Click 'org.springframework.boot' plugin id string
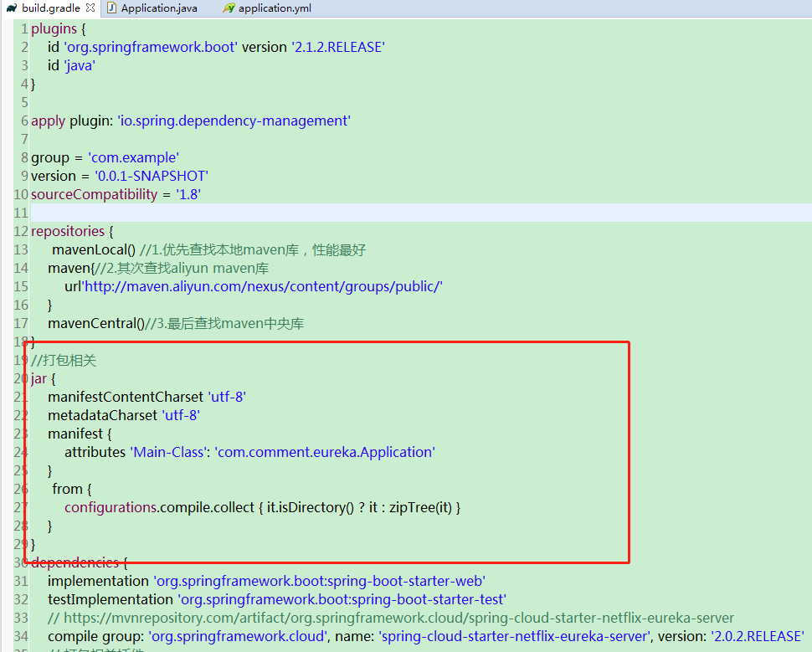Screen dimensions: 812x652 pyautogui.click(x=151, y=47)
